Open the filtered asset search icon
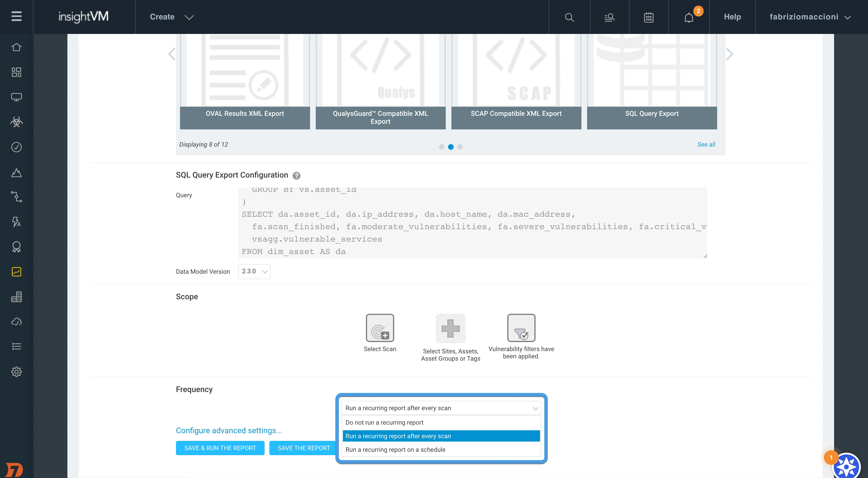This screenshot has height=478, width=868. 609,17
